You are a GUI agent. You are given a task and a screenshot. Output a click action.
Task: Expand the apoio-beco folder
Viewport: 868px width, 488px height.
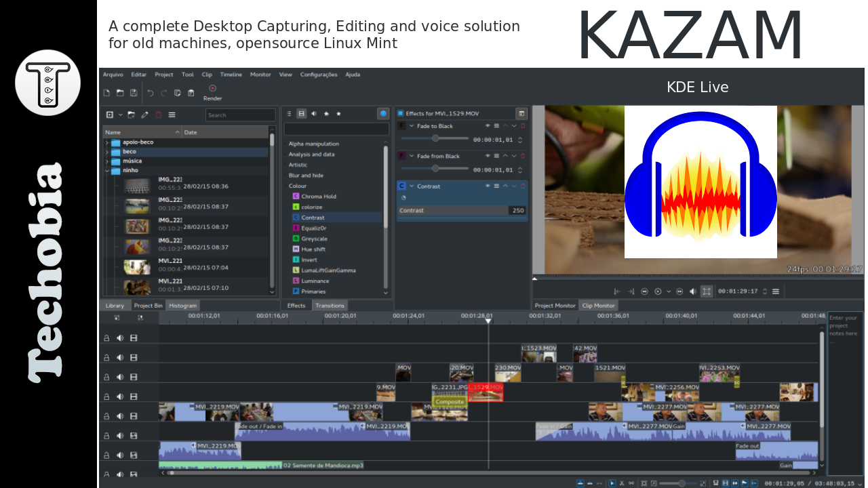tap(107, 143)
